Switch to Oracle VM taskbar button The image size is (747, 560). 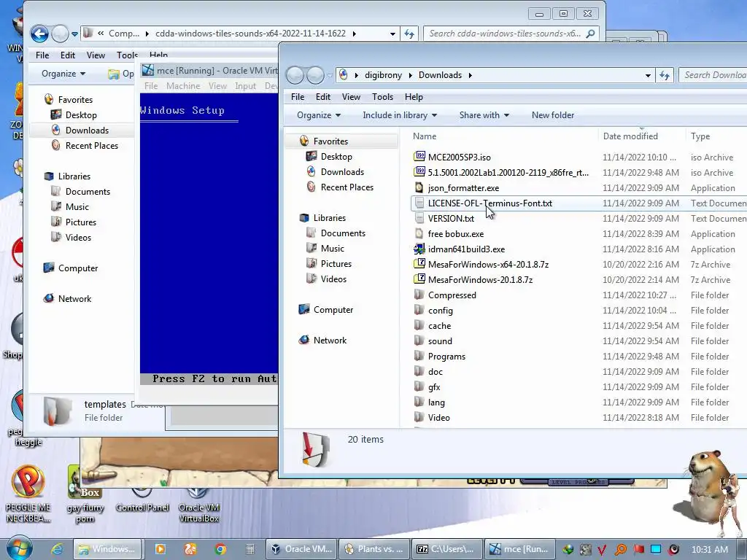pyautogui.click(x=301, y=549)
